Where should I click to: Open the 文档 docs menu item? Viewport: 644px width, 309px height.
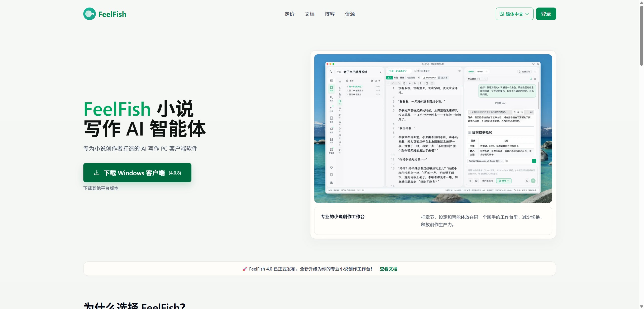(309, 14)
